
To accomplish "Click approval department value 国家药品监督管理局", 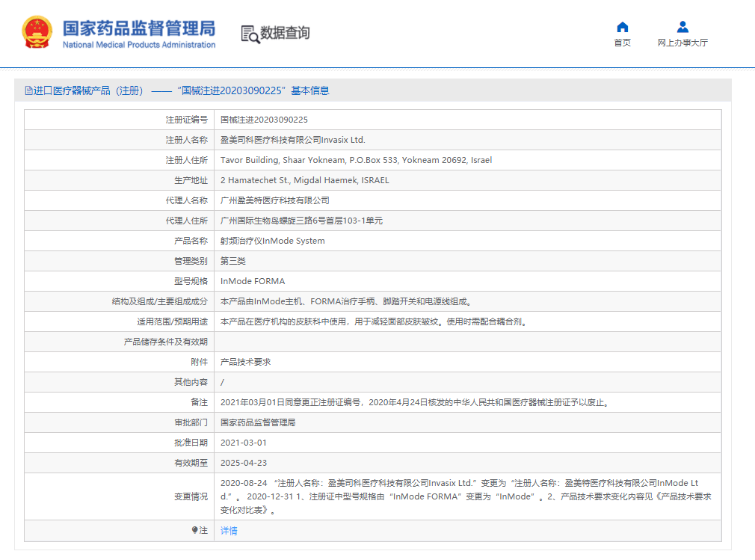I will pyautogui.click(x=258, y=422).
